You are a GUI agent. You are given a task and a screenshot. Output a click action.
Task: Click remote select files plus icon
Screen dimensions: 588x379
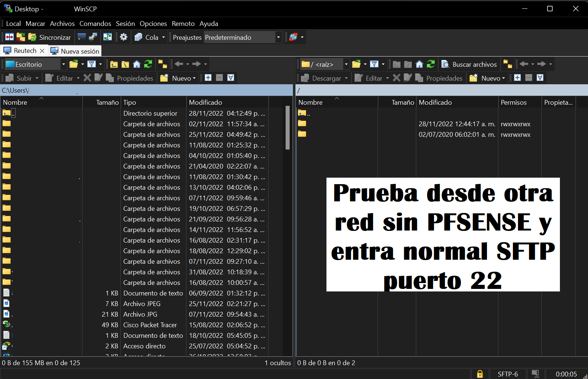pos(517,78)
